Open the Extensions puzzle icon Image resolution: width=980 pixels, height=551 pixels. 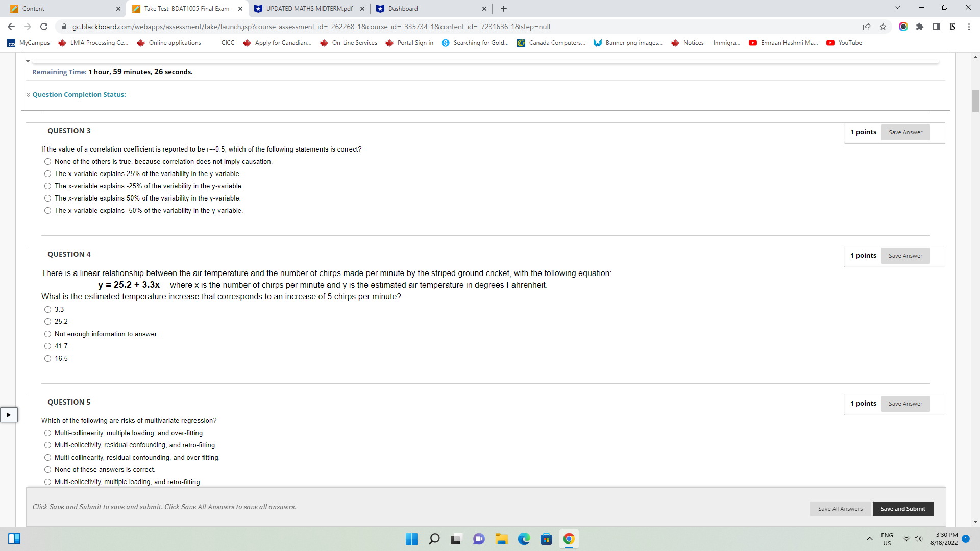(x=920, y=27)
